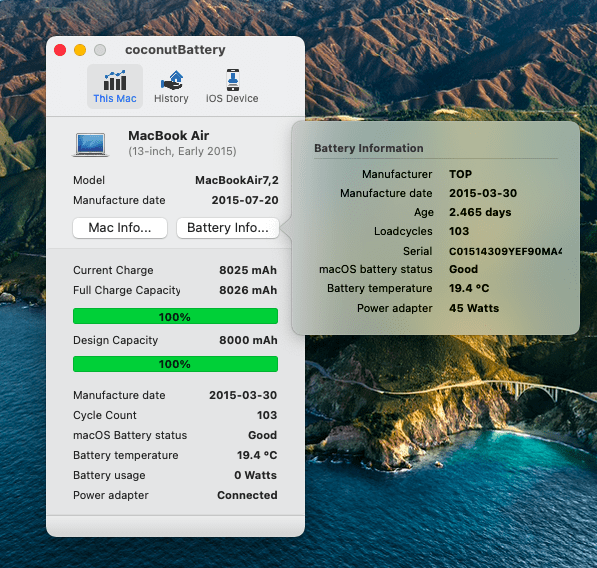Open the iOS Device phone icon
The image size is (597, 568).
coord(233,80)
